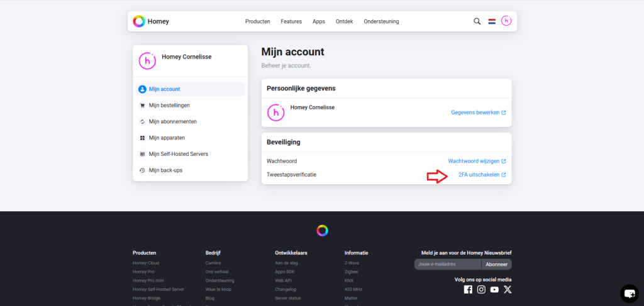This screenshot has width=644, height=306.
Task: Click the Dutch flag language icon
Action: point(492,21)
